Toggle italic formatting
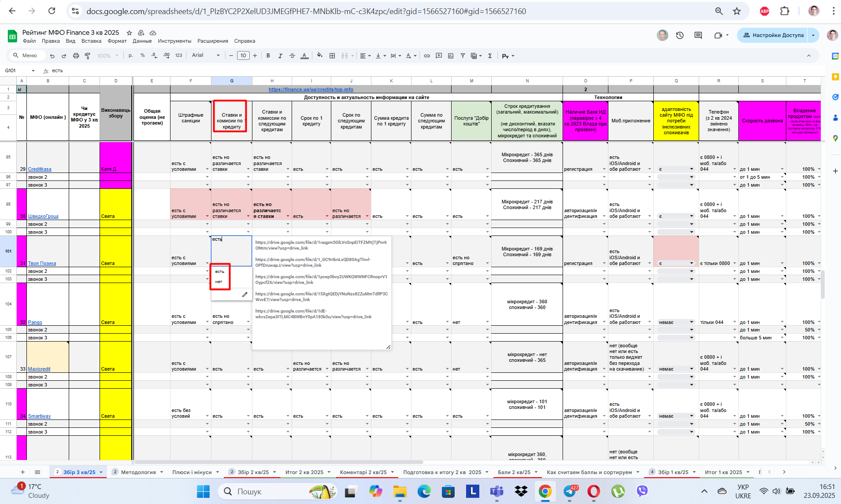The height and width of the screenshot is (504, 841). pyautogui.click(x=280, y=56)
